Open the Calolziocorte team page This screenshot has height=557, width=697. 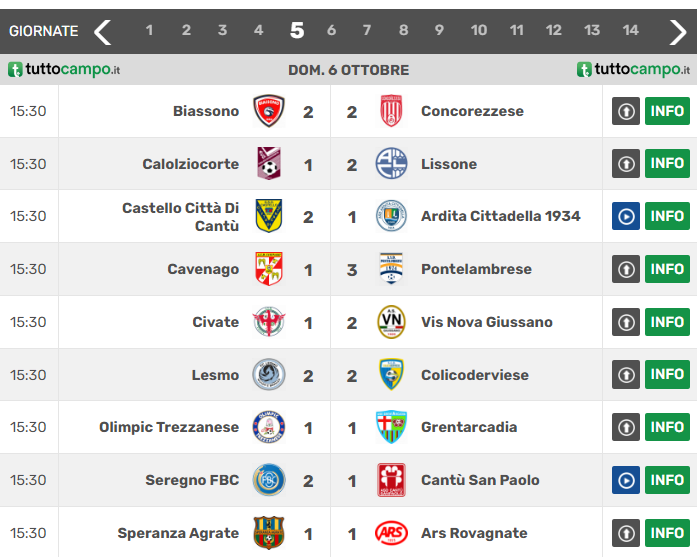click(190, 164)
